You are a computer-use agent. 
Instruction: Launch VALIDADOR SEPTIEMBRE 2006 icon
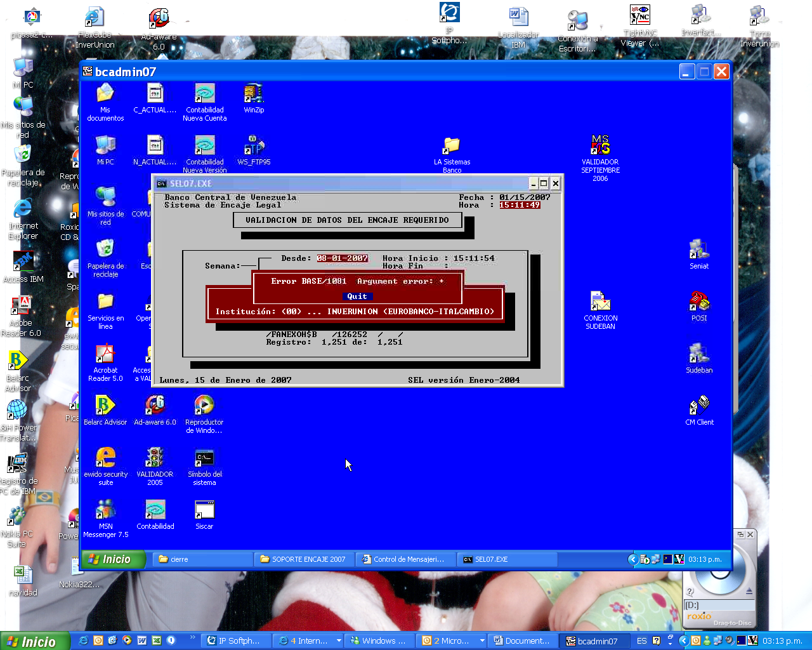pyautogui.click(x=600, y=158)
